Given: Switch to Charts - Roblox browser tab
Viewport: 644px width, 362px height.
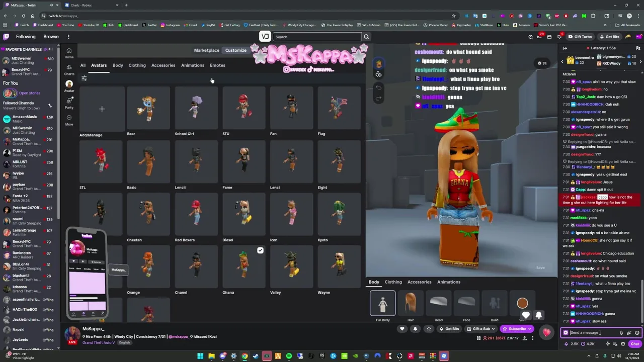Looking at the screenshot, I should click(92, 5).
